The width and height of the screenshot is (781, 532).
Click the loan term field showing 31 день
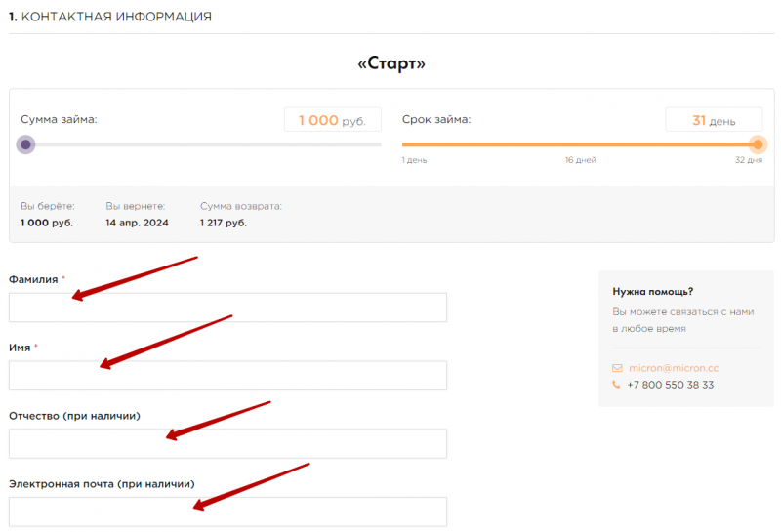(714, 120)
